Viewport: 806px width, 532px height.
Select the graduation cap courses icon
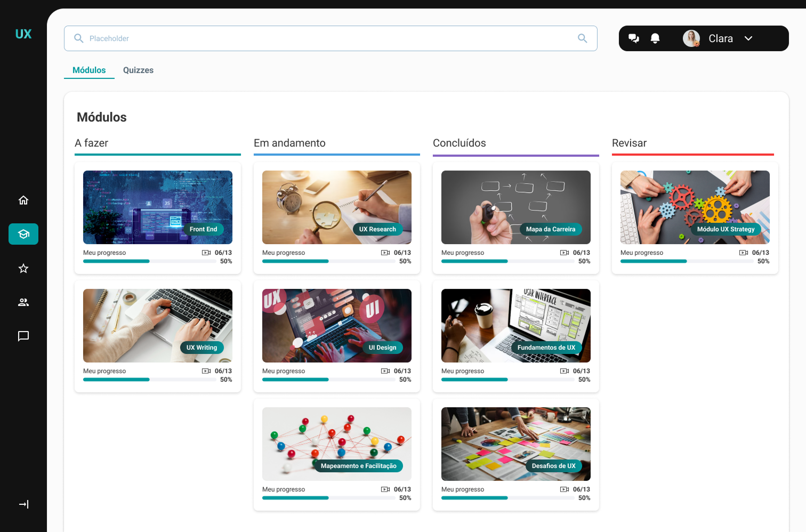pos(23,234)
